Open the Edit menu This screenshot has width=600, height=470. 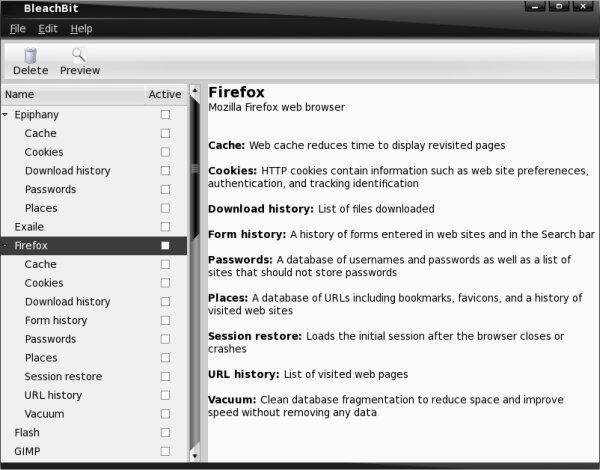click(x=48, y=29)
